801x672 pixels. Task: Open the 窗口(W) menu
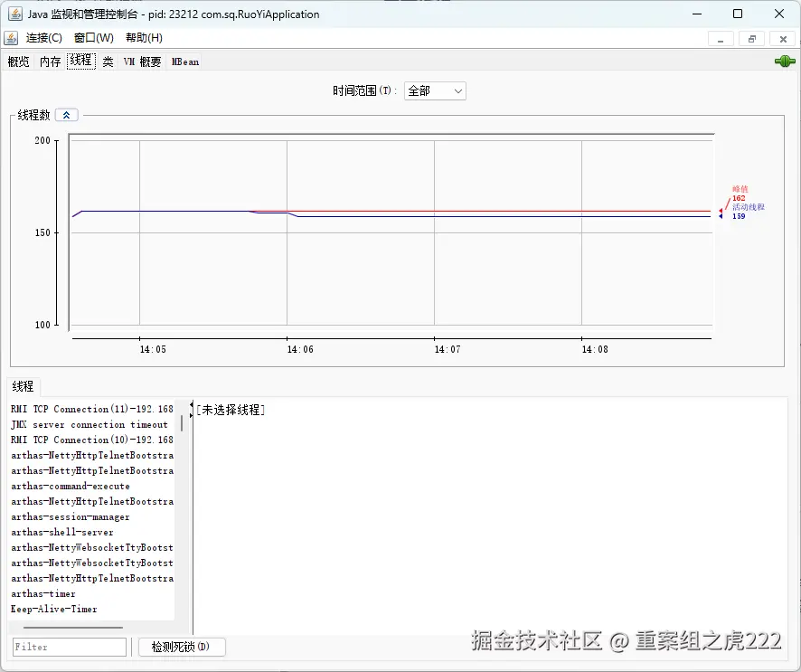tap(93, 38)
